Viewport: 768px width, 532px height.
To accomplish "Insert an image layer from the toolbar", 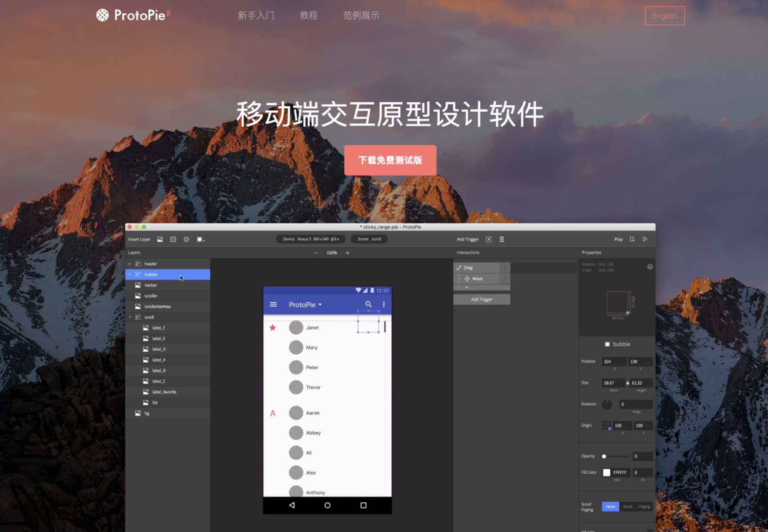I will tap(160, 240).
